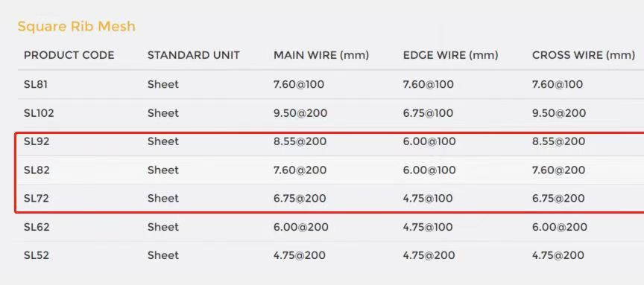
Task: Select product code SL102
Action: click(39, 113)
